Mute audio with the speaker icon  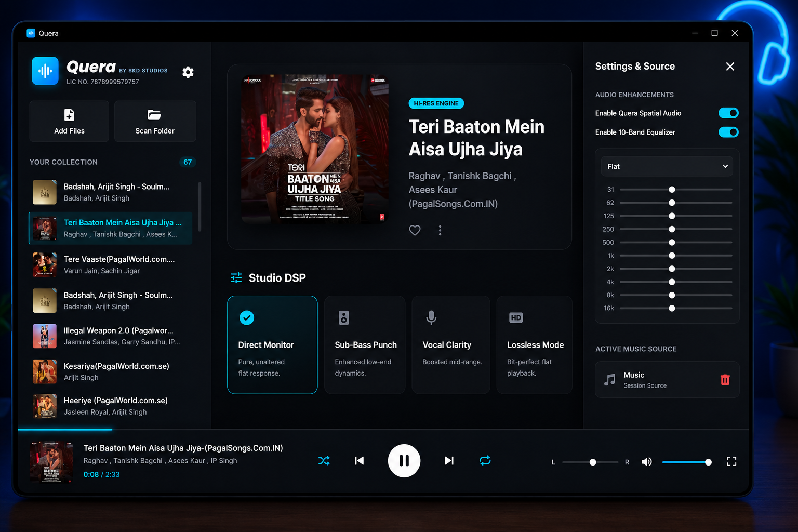pos(647,462)
